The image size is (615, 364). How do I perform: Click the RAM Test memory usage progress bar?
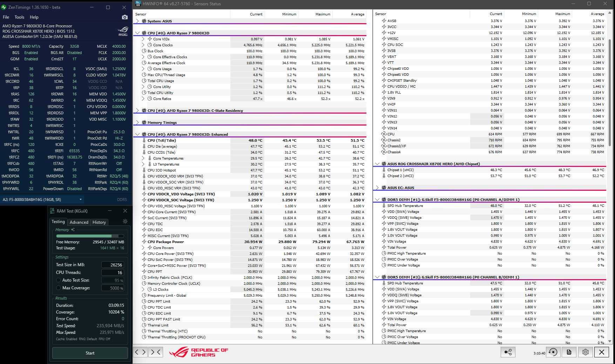tap(90, 236)
